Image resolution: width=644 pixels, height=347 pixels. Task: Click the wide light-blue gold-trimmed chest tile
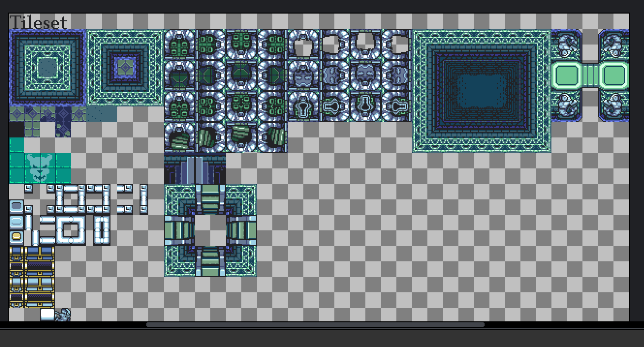40,284
